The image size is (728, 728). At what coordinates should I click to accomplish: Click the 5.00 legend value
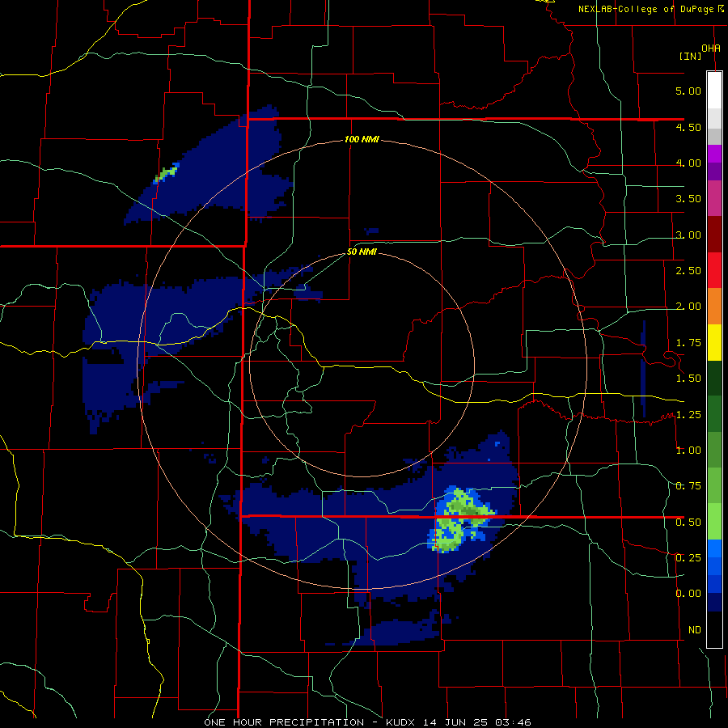688,91
